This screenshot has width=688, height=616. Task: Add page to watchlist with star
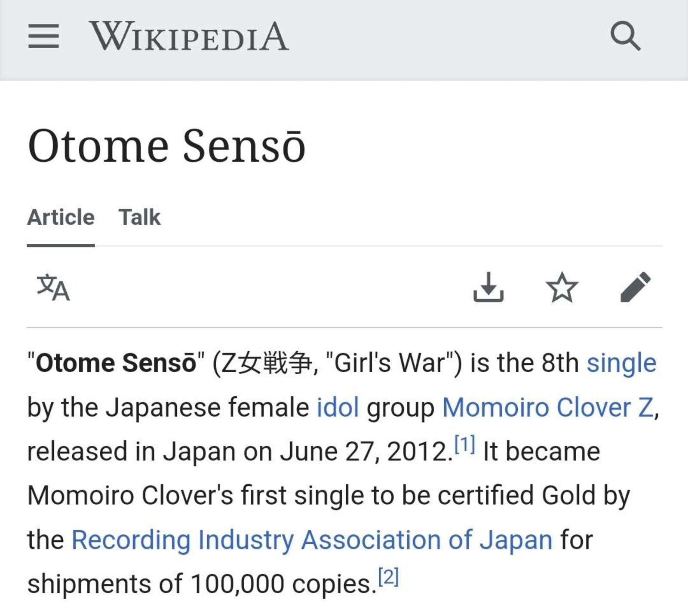pos(562,287)
